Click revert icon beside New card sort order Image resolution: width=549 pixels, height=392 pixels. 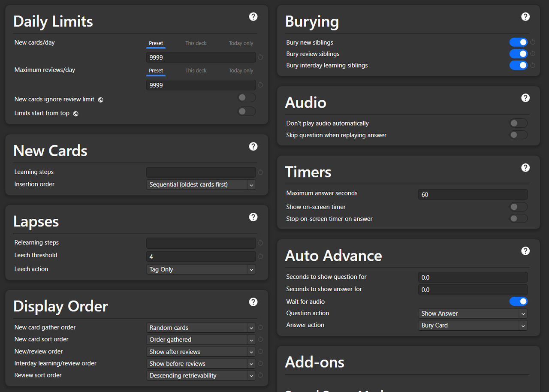tap(260, 340)
